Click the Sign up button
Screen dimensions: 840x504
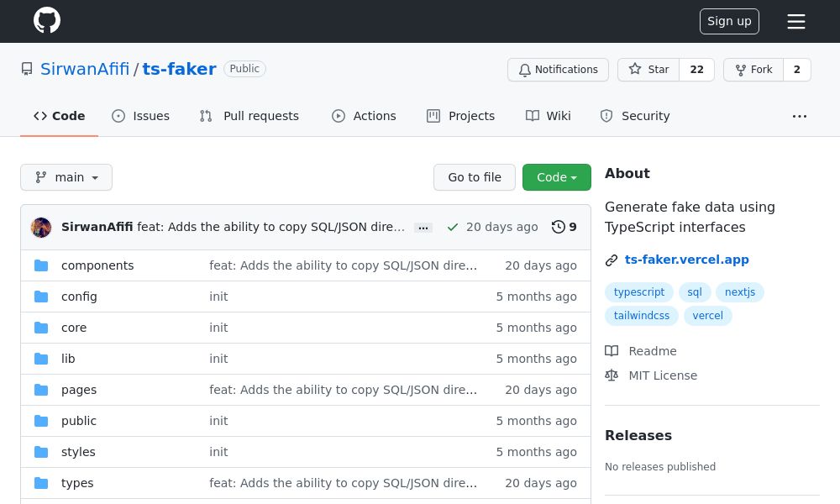(x=729, y=22)
